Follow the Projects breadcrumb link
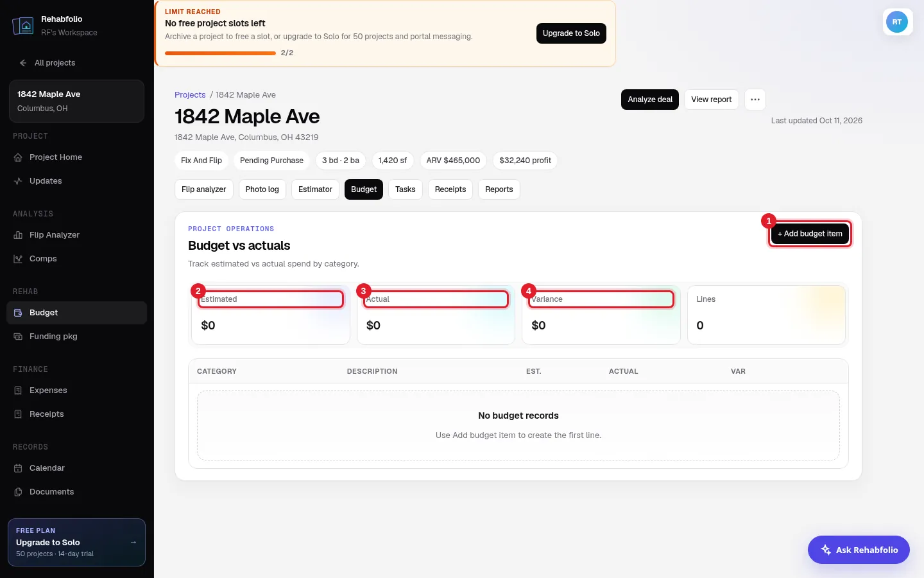This screenshot has height=578, width=924. [190, 95]
